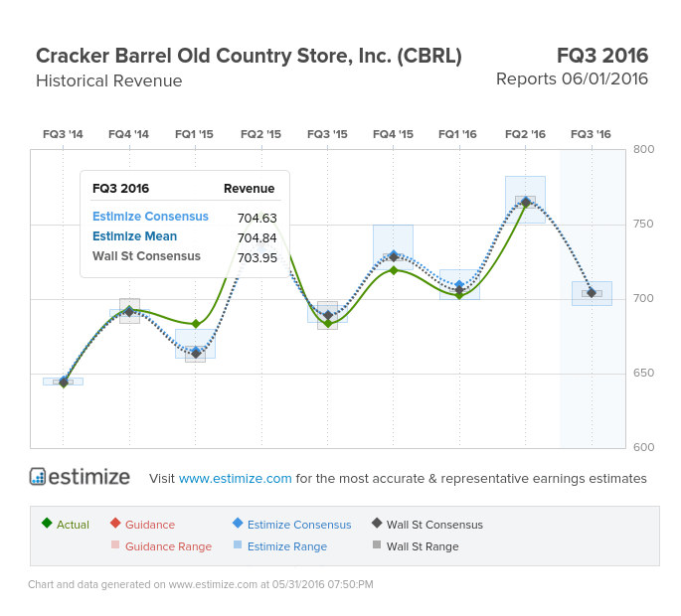Click the green FQ4 '15 actual marker
This screenshot has height=616, width=681.
point(394,270)
